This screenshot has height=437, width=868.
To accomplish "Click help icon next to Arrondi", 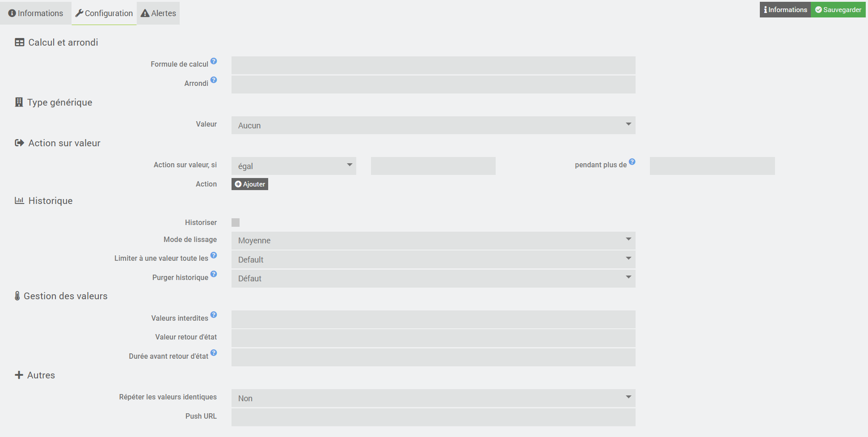I will (x=214, y=80).
